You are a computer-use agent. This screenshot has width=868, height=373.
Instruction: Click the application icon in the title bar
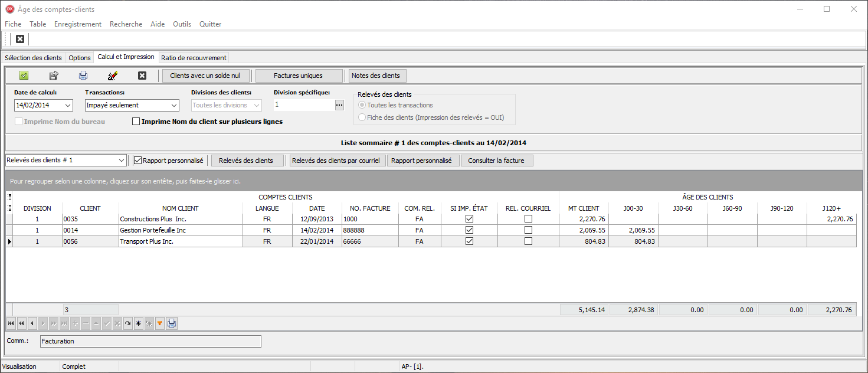point(9,9)
